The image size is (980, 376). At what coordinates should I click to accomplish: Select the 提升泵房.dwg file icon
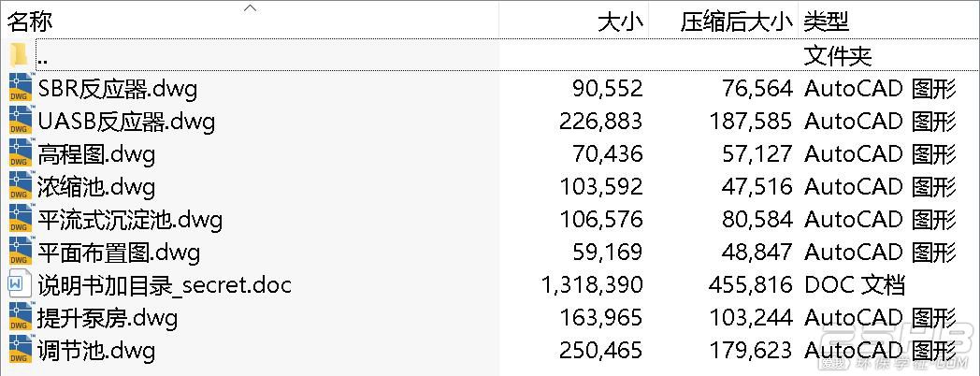click(x=20, y=317)
